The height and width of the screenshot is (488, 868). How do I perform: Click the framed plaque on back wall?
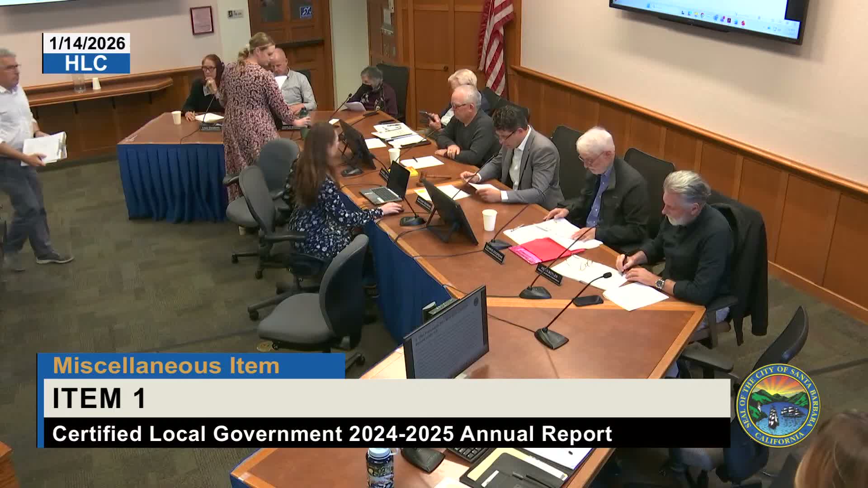point(202,20)
